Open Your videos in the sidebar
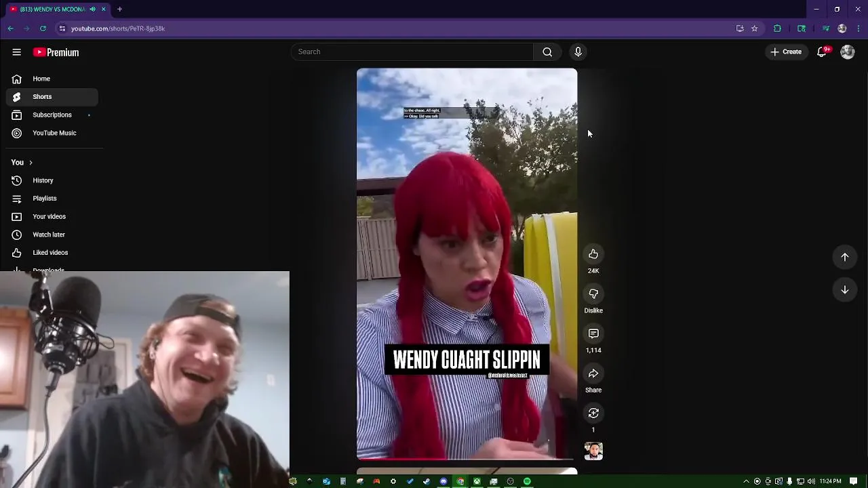This screenshot has height=488, width=868. tap(52, 216)
